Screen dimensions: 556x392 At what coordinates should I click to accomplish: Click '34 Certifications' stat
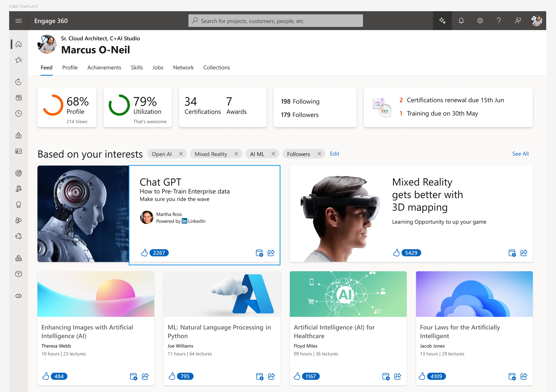click(203, 105)
